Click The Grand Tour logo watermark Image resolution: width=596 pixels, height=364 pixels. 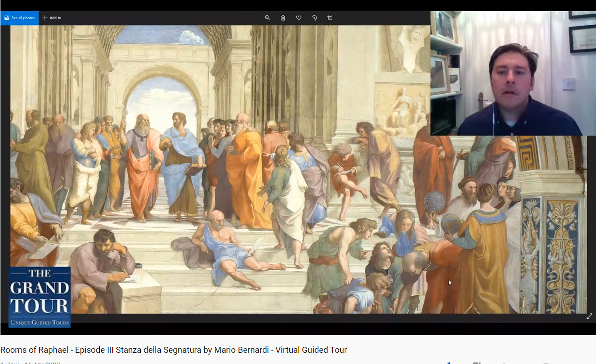pos(40,297)
